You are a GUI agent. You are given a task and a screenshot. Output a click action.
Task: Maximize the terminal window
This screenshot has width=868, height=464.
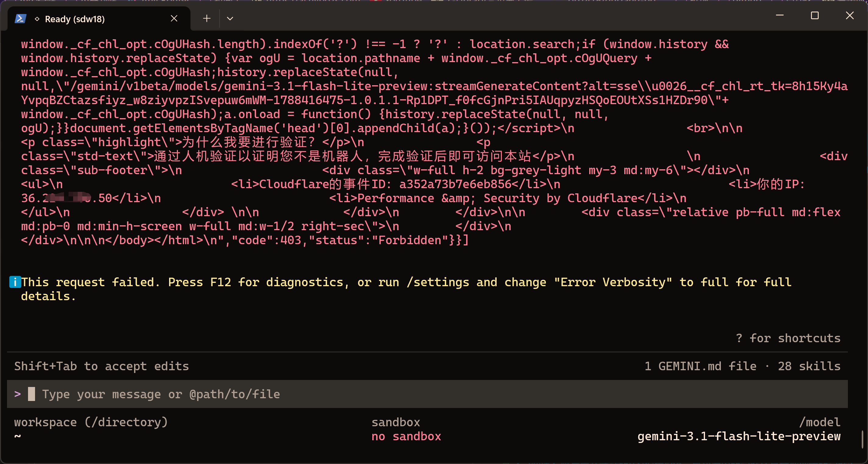(815, 16)
